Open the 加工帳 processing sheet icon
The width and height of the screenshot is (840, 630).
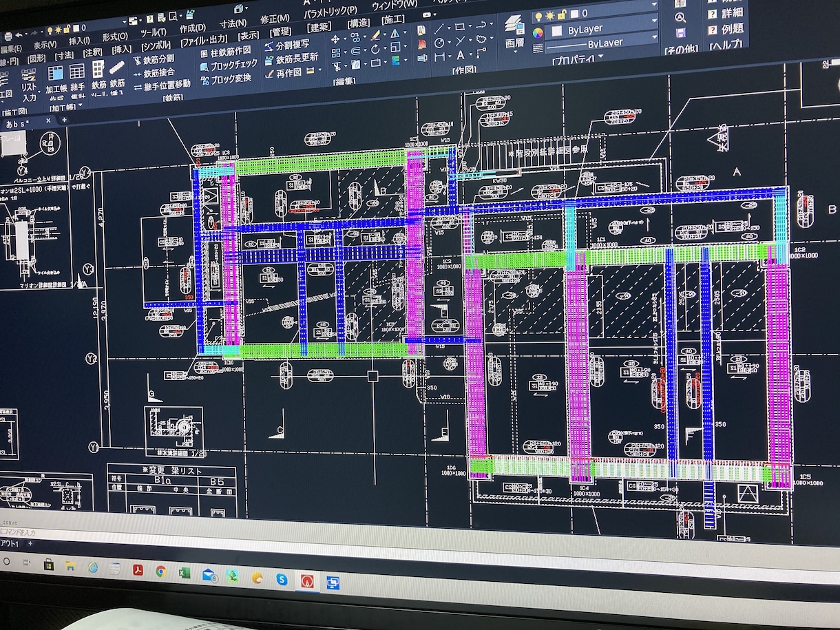55,73
